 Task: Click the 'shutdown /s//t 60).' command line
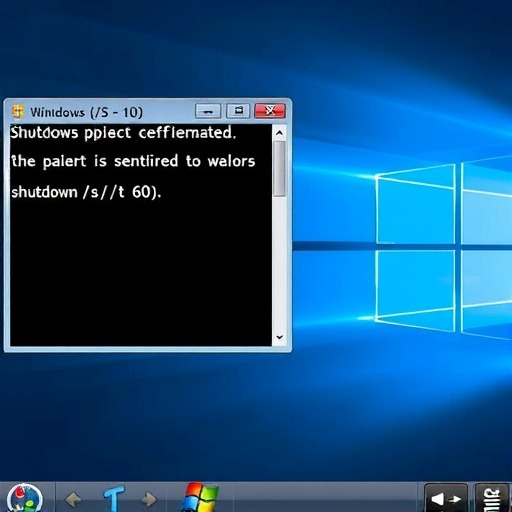[86, 192]
